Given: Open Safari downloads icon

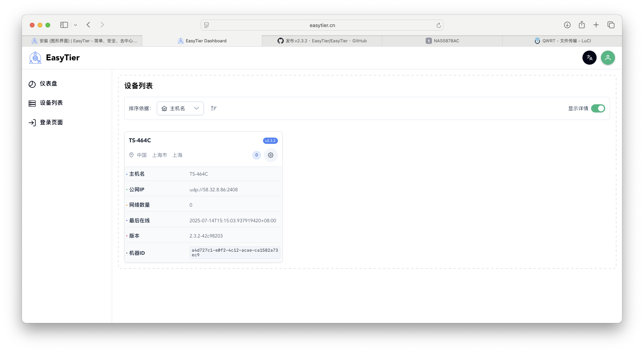Looking at the screenshot, I should point(567,25).
